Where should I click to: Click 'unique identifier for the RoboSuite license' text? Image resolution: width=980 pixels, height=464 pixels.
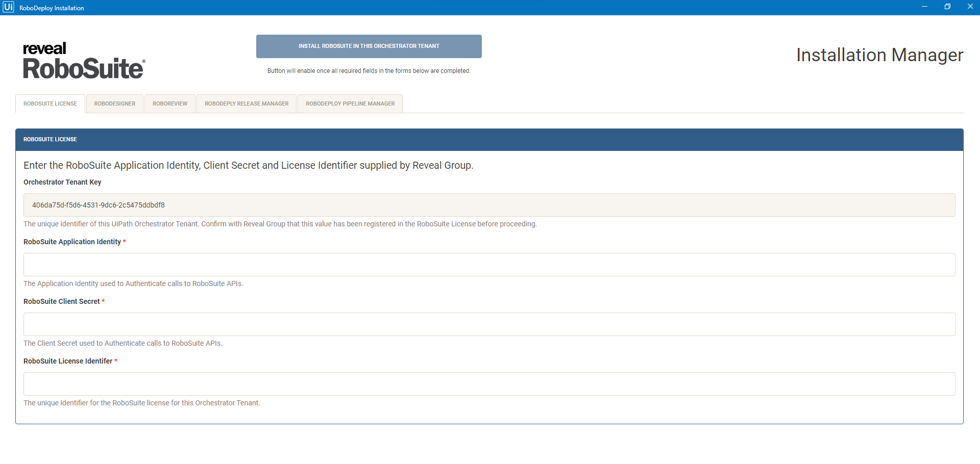click(142, 403)
